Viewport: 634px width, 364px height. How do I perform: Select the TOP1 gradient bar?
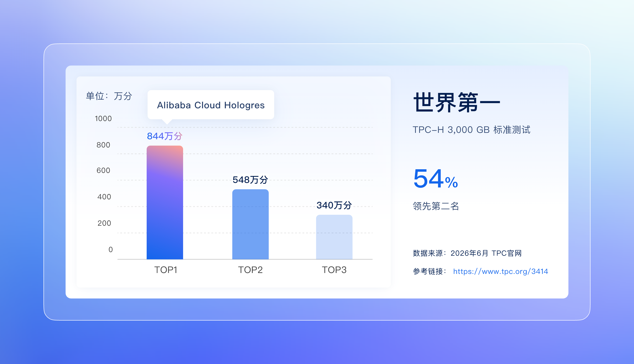pos(165,202)
